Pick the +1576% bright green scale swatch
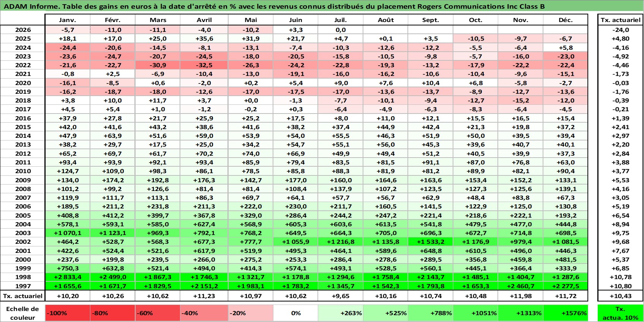This screenshot has width=644, height=322. (x=565, y=313)
